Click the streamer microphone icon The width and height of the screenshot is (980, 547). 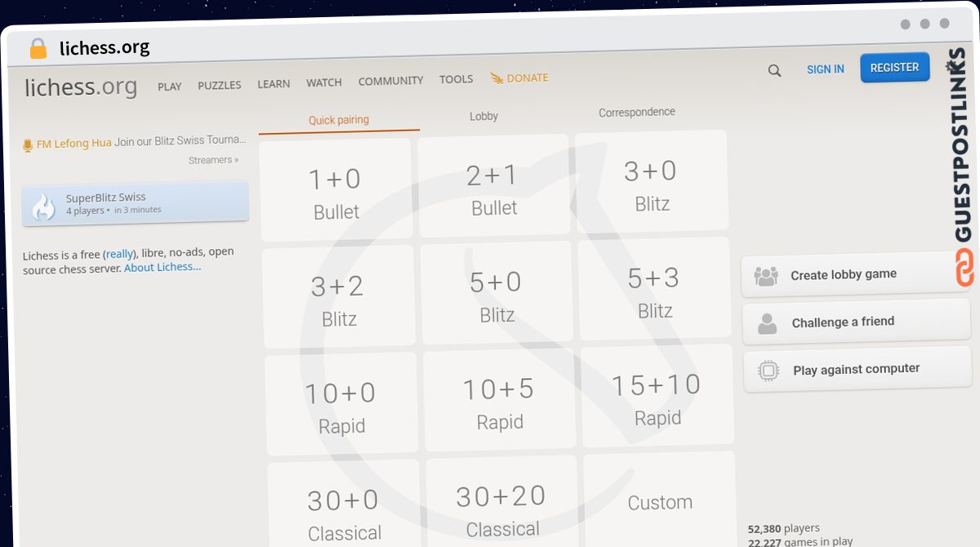[28, 145]
